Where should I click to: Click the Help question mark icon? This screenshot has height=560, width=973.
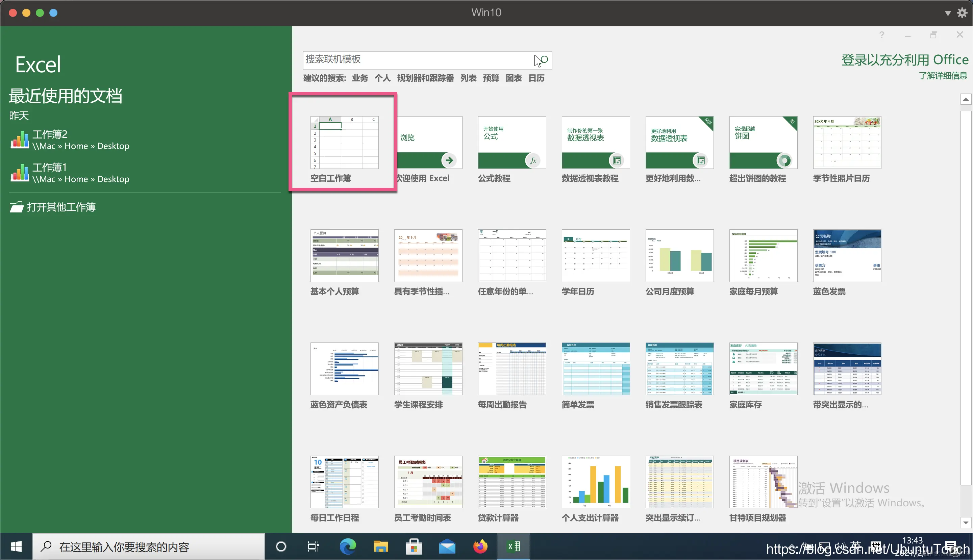[x=881, y=35]
